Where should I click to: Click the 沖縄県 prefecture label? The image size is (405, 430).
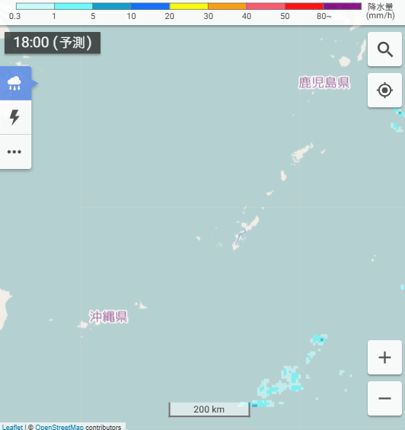click(108, 317)
